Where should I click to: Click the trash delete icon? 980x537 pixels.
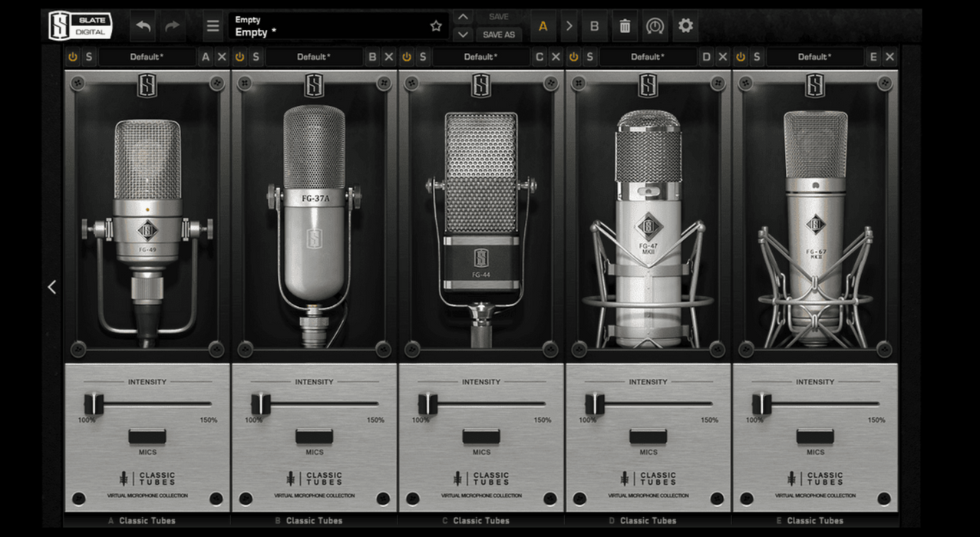coord(625,26)
